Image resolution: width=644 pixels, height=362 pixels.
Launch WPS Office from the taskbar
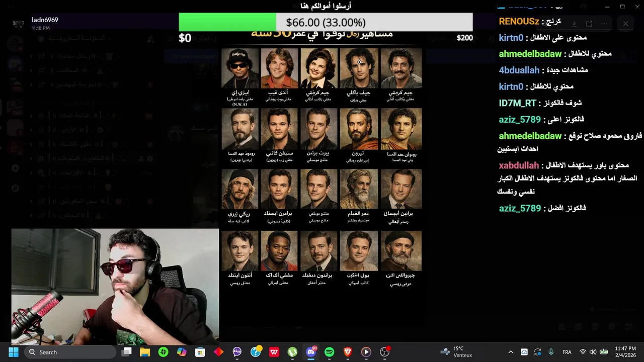(274, 352)
